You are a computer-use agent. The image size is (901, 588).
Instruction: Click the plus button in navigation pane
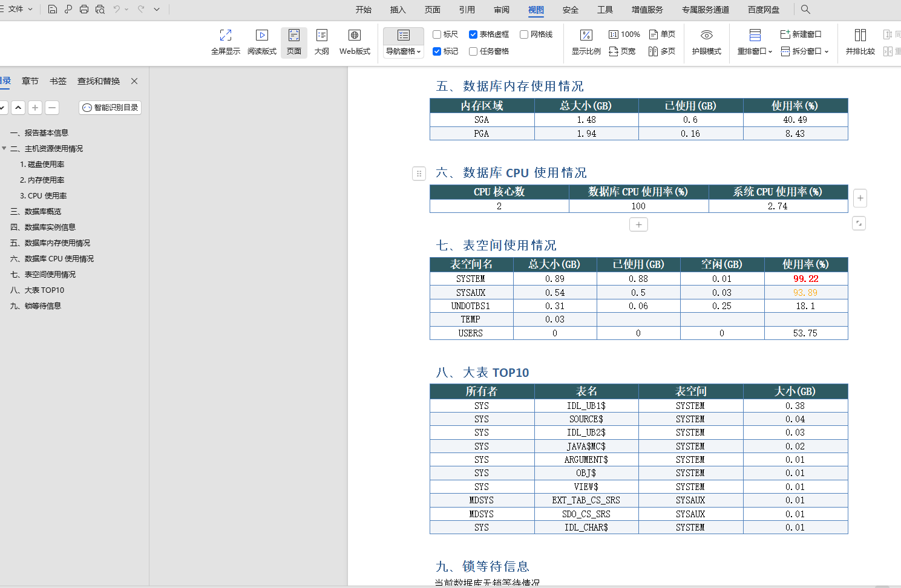pos(35,108)
